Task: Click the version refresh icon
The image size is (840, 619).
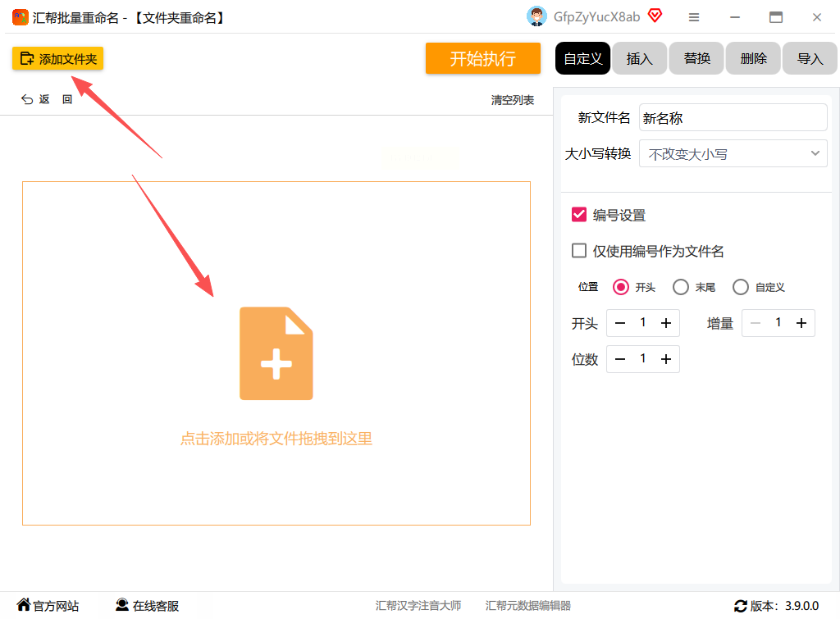Action: point(740,606)
